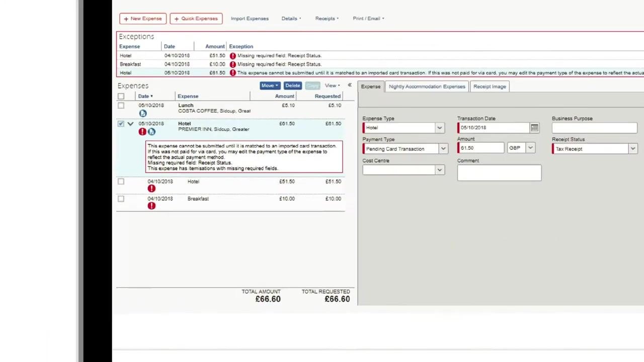This screenshot has height=362, width=644.
Task: Collapse the PREMIER INN expense row chevron
Action: [x=130, y=124]
